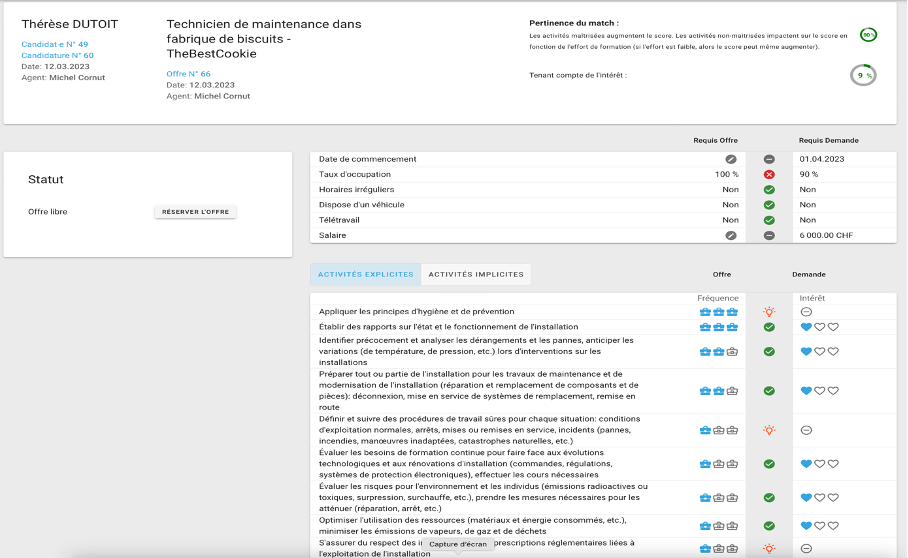Toggle the last heart for Préparer l'installation activity
The image size is (908, 558).
click(832, 391)
